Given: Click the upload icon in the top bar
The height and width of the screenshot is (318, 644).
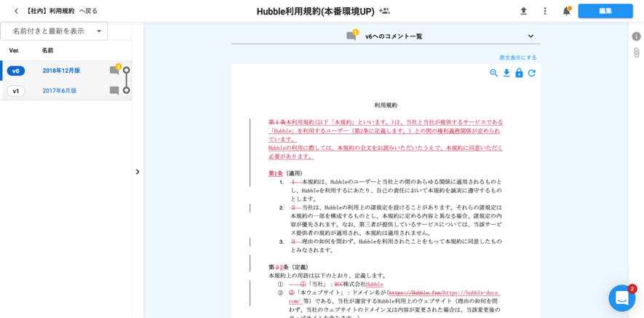Looking at the screenshot, I should [x=523, y=11].
